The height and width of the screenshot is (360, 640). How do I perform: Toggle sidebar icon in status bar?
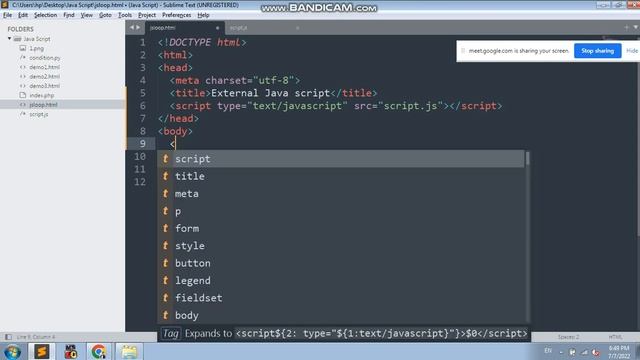point(8,337)
